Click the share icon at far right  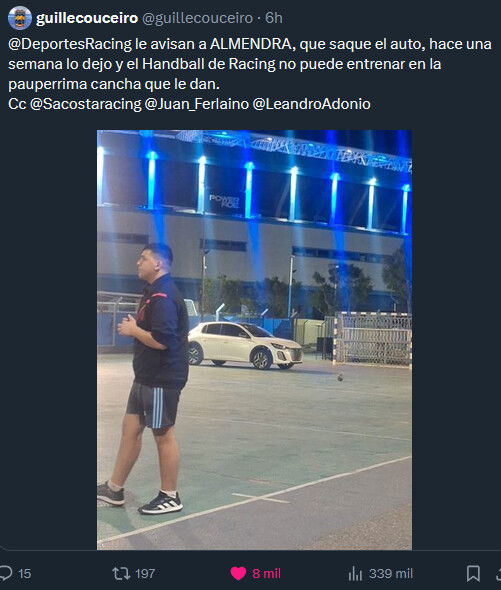[498, 573]
